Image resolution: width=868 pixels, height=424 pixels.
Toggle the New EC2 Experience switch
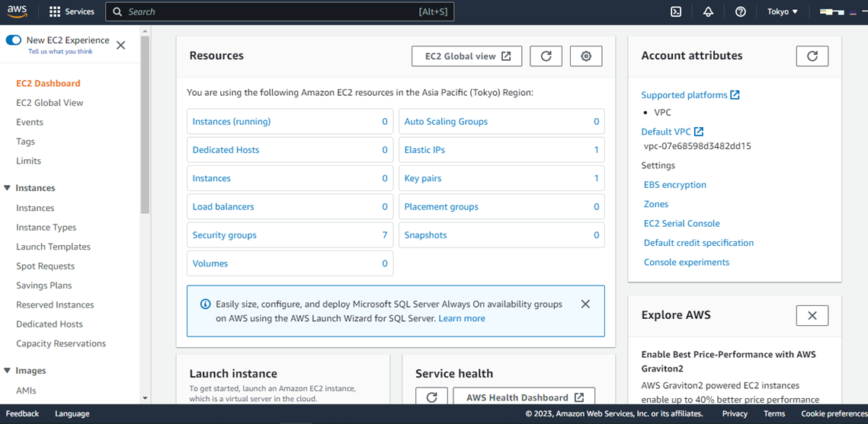click(13, 40)
